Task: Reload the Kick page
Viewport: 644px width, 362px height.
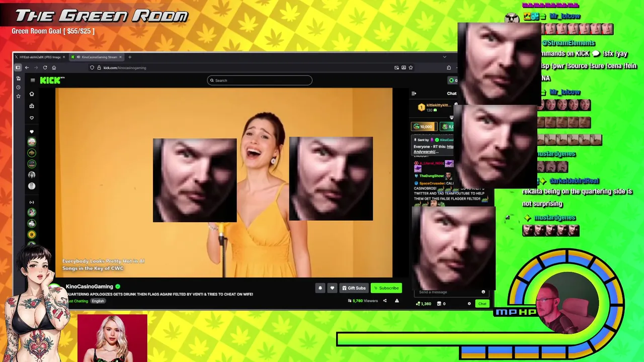Action: pos(45,67)
